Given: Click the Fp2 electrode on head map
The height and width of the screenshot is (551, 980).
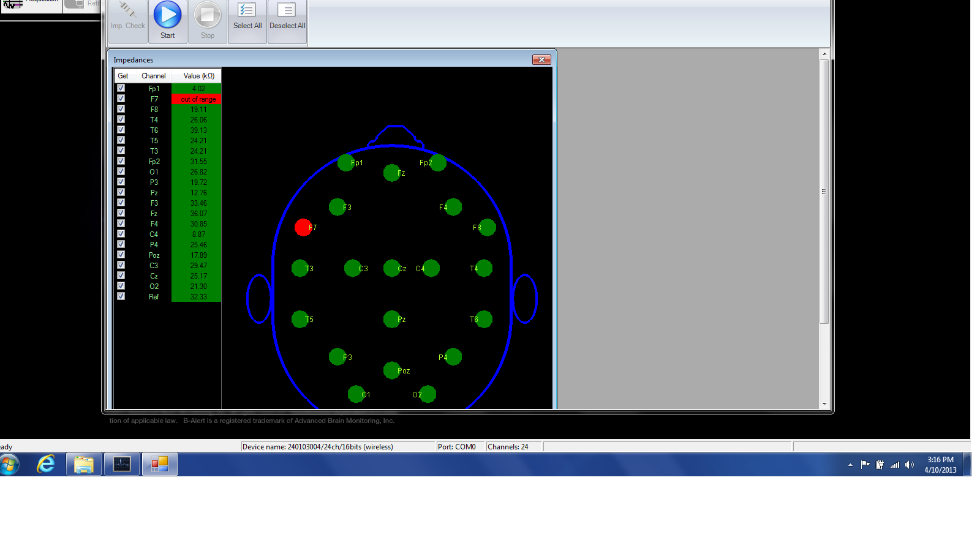Looking at the screenshot, I should click(x=438, y=163).
